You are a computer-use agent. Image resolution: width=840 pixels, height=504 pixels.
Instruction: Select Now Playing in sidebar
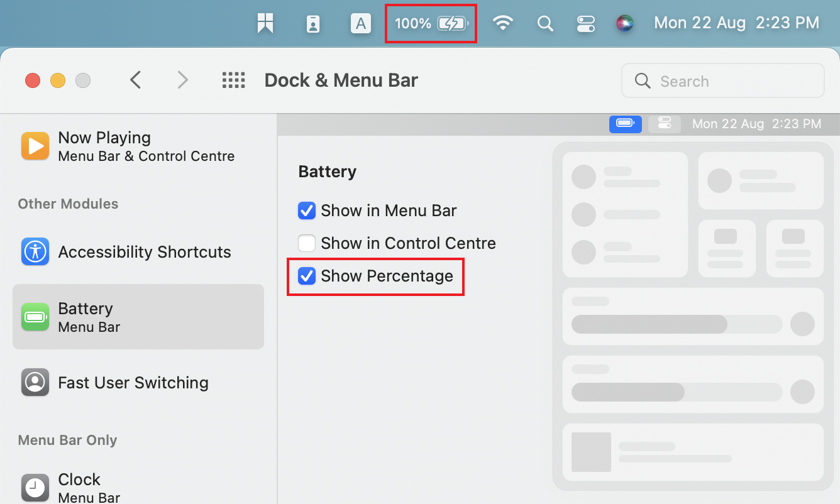click(138, 146)
